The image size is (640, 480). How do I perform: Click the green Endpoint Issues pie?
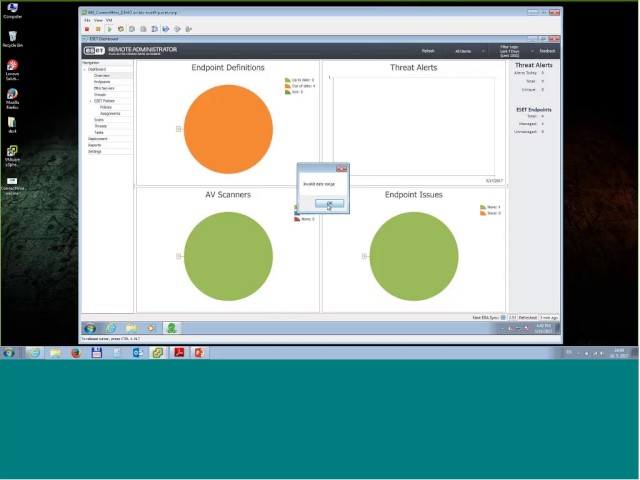[x=414, y=256]
